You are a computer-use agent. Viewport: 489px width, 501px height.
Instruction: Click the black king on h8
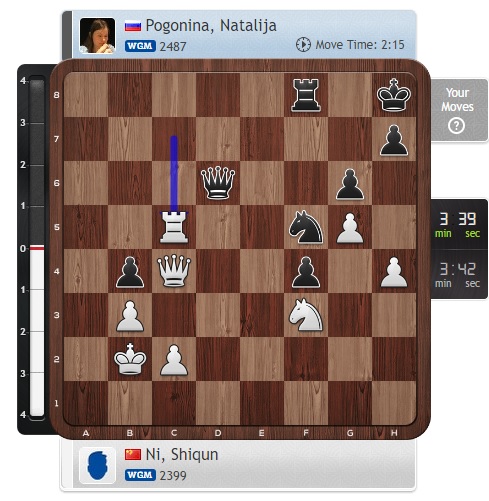point(394,95)
